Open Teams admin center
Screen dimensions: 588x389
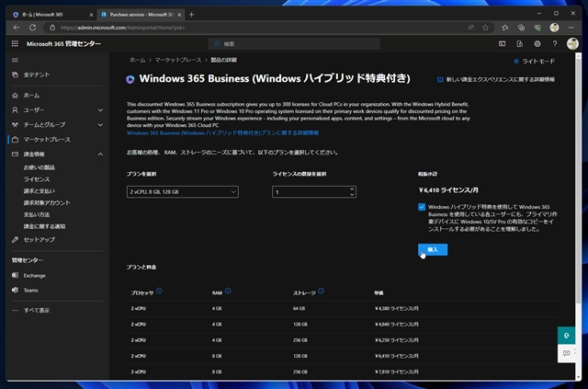pyautogui.click(x=30, y=291)
